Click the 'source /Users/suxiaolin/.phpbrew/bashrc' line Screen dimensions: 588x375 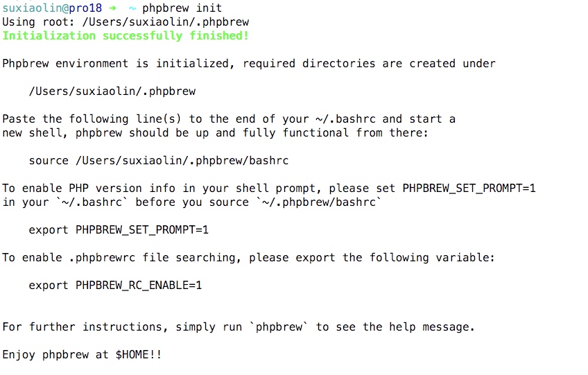click(x=159, y=161)
